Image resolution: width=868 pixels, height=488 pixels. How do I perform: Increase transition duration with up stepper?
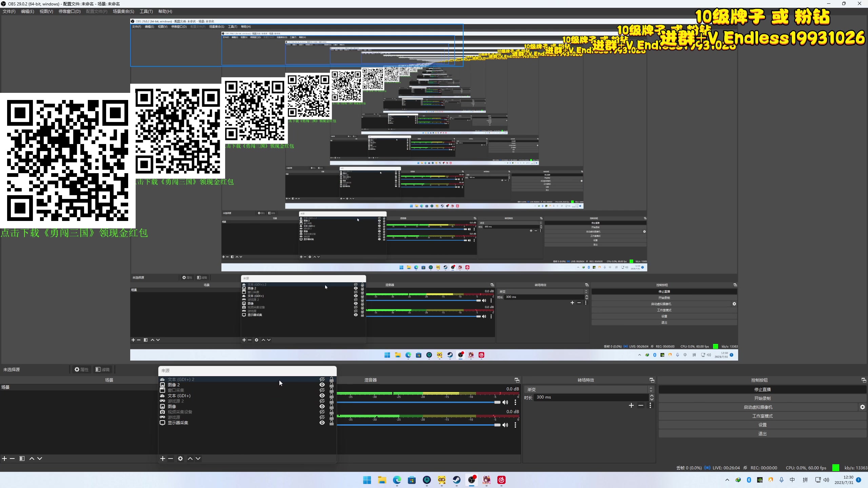point(652,395)
